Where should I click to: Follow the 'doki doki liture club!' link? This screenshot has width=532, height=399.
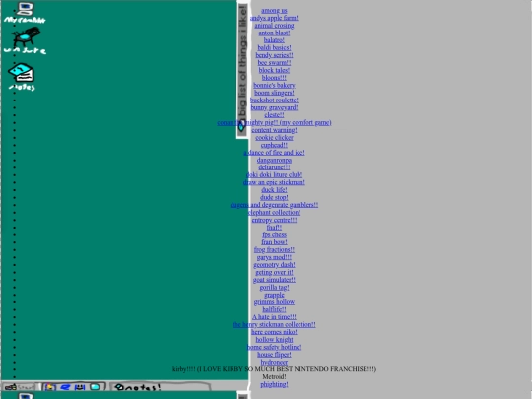274,174
